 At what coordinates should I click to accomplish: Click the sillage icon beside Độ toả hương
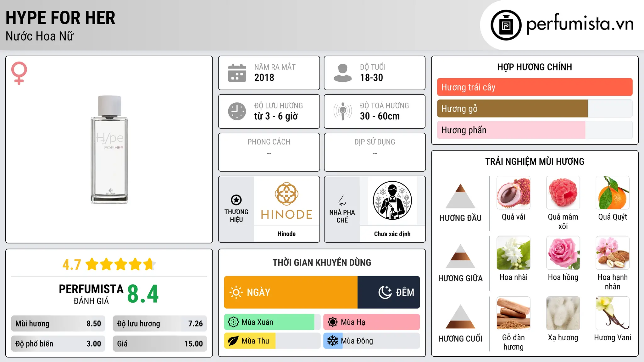343,111
